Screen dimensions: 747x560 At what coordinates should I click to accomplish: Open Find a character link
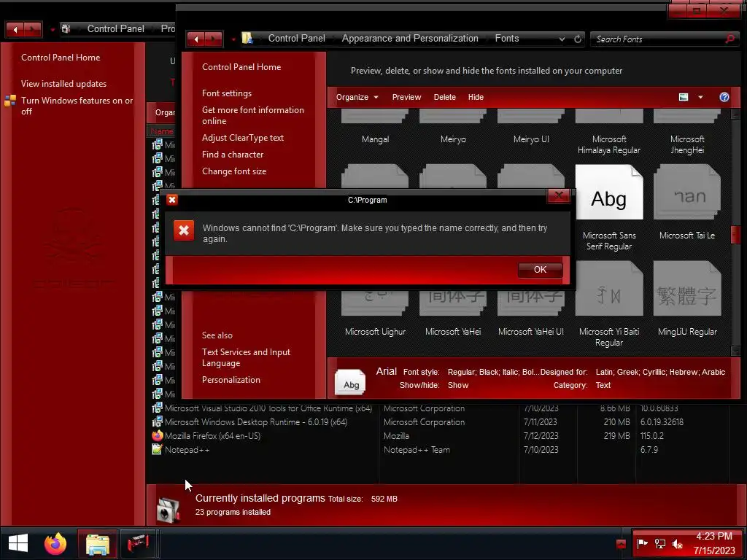[x=233, y=155]
